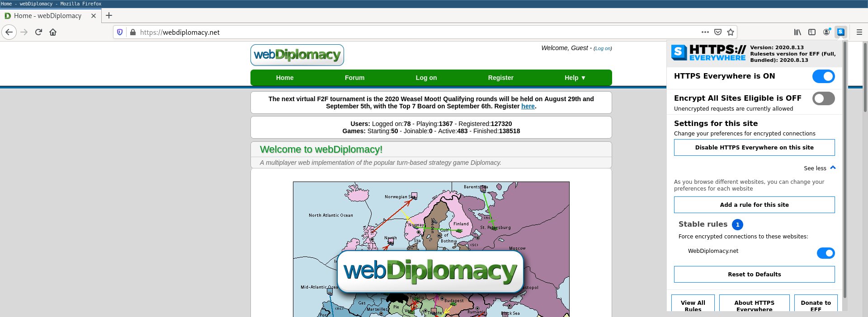Click the WebDiplomacy.net rule label
Viewport: 868px width, 317px height.
click(713, 251)
